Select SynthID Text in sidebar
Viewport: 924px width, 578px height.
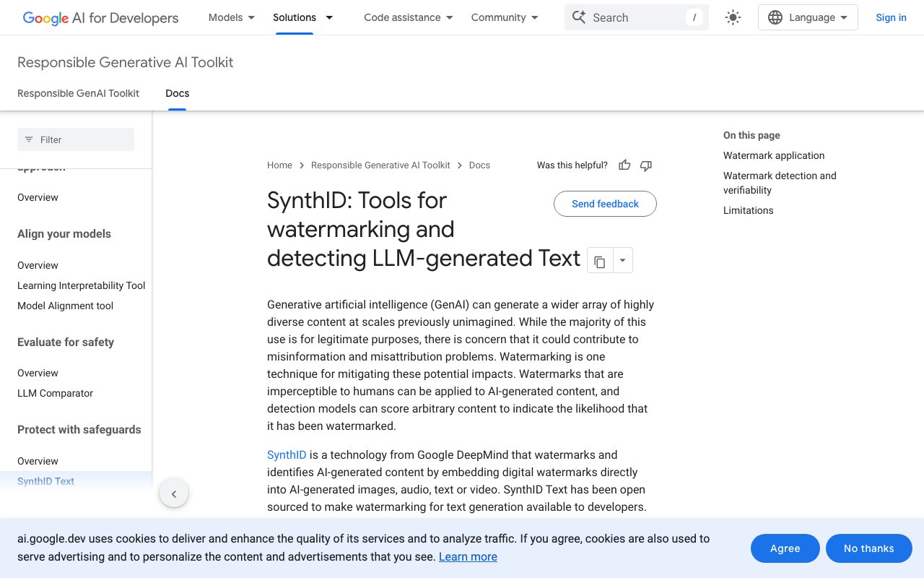click(x=46, y=481)
